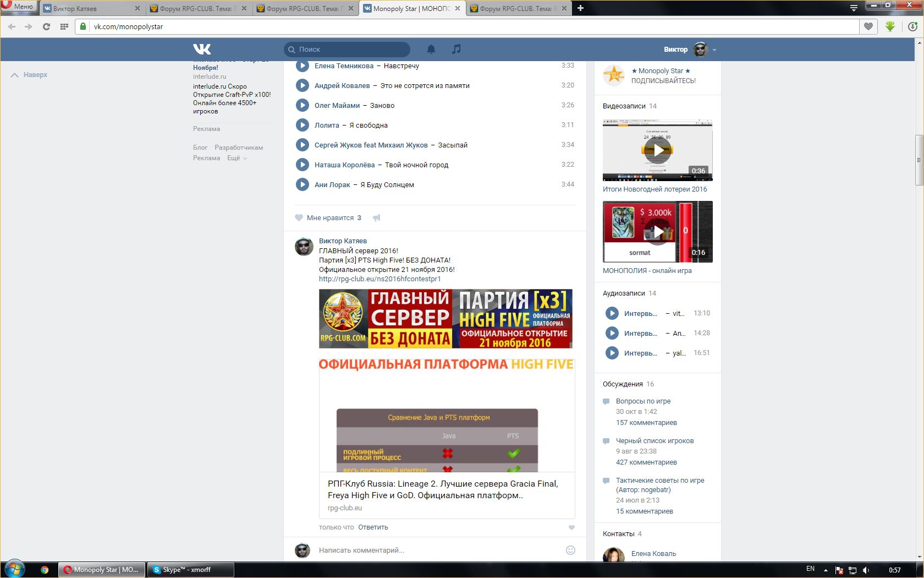This screenshot has height=578, width=924.
Task: Open the ГЛАВНЫЙ СЕРВЕР banner image
Action: [x=446, y=319]
